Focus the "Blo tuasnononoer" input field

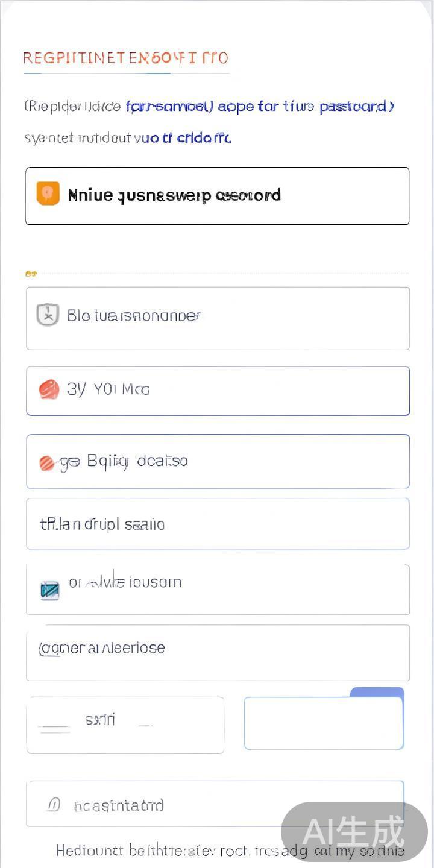pos(241,318)
